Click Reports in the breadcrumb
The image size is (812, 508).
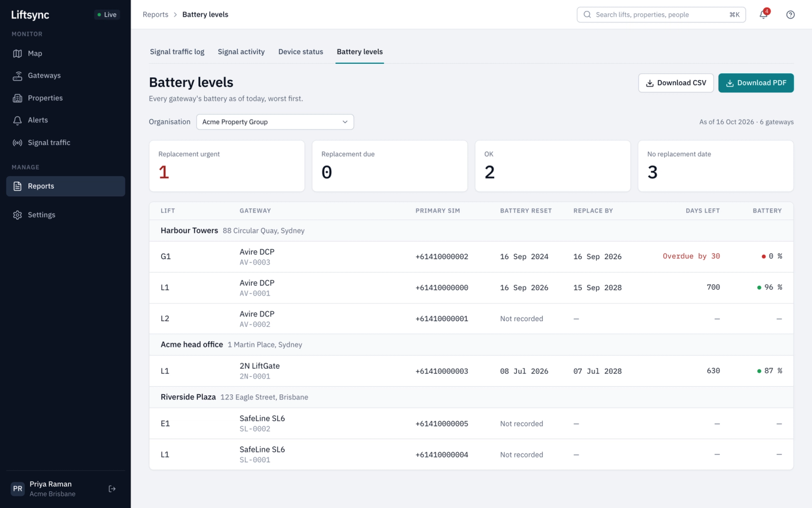[155, 15]
